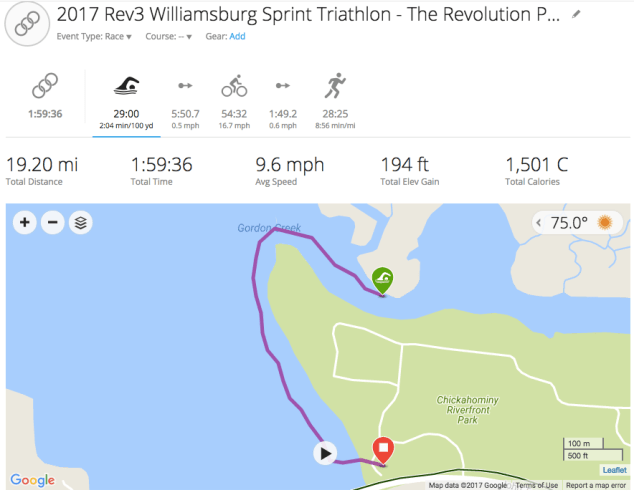Select the bike segment icon
The image size is (634, 495).
(234, 86)
